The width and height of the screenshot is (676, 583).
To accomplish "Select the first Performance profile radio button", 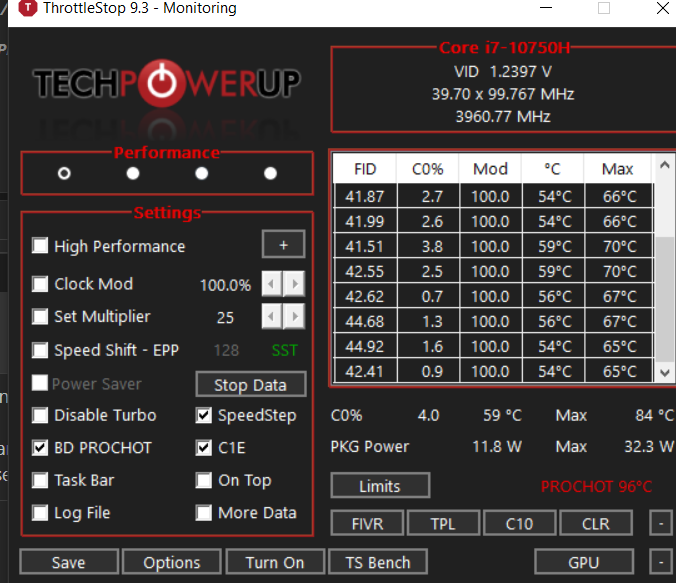I will click(x=64, y=173).
